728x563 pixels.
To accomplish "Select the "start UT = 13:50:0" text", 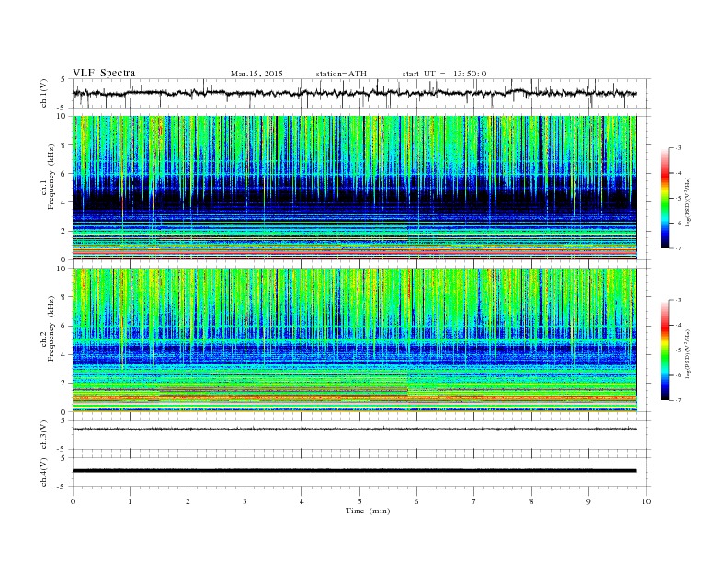I will click(444, 74).
